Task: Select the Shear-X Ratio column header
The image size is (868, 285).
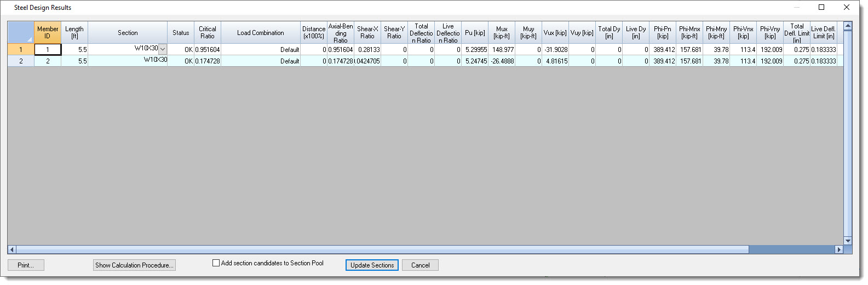Action: point(367,33)
